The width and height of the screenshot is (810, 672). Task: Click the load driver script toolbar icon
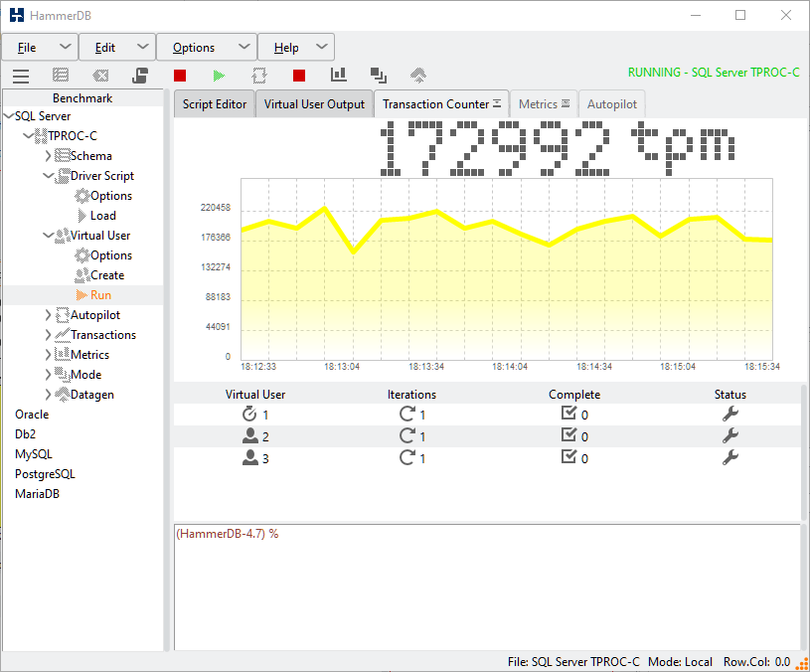point(139,76)
